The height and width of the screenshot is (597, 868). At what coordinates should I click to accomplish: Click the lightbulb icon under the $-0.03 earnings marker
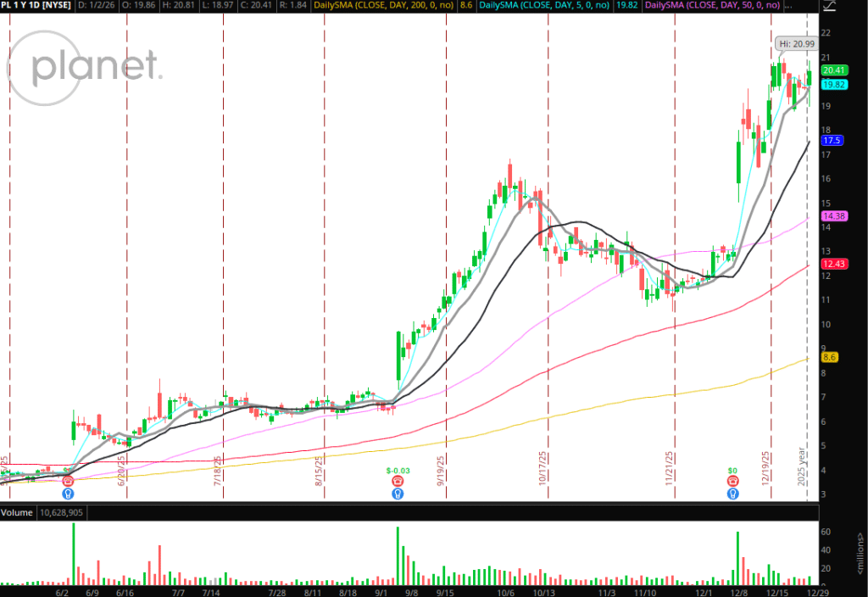coord(397,493)
